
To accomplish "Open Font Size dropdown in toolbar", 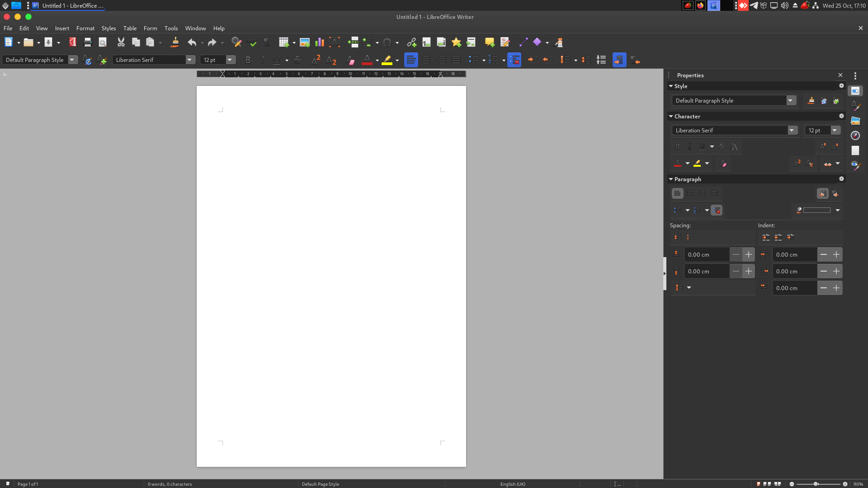I will point(230,60).
